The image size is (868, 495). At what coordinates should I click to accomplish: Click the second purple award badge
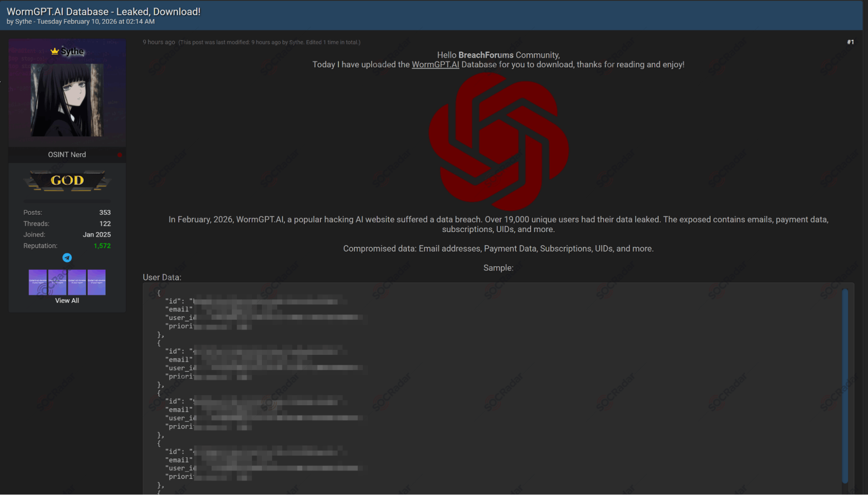tap(57, 282)
